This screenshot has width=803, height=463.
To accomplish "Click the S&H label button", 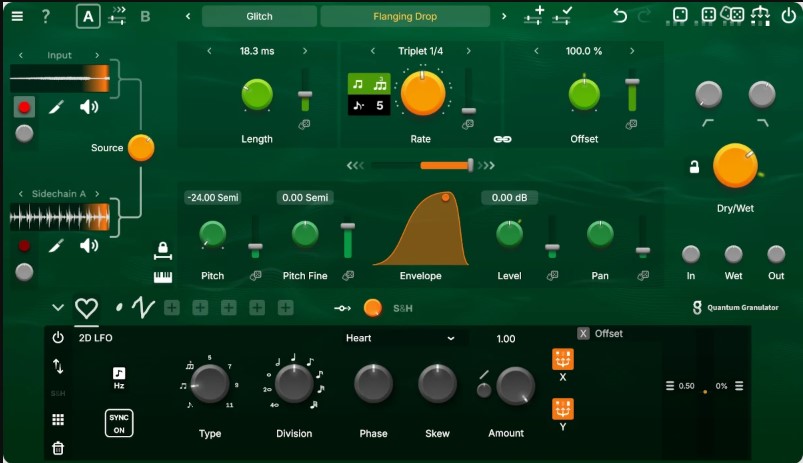I will tap(403, 308).
